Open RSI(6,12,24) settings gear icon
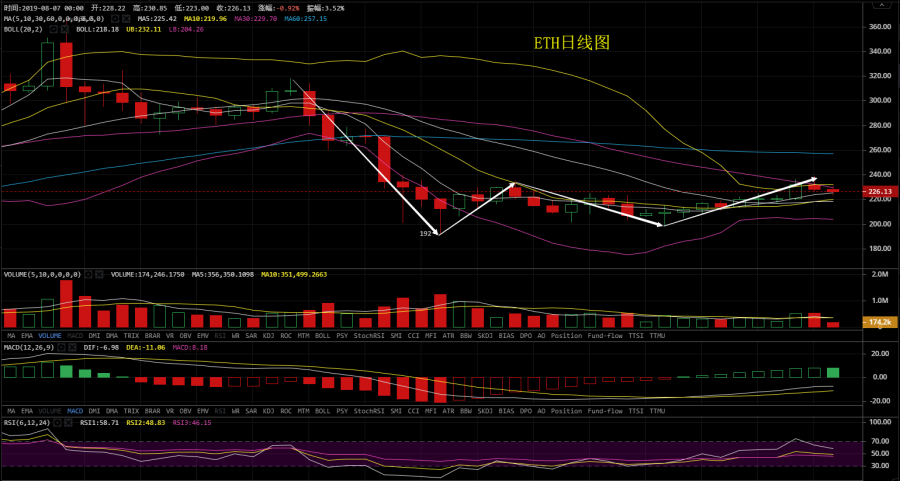Viewport: 900px width, 481px height. [57, 422]
